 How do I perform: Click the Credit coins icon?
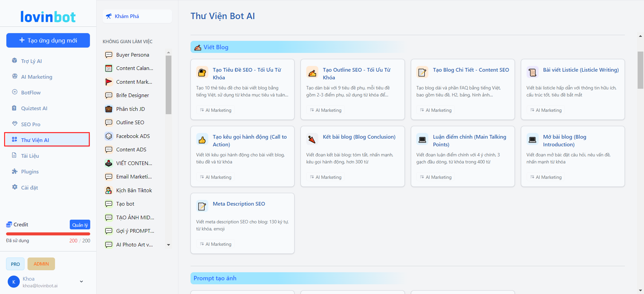(x=9, y=225)
